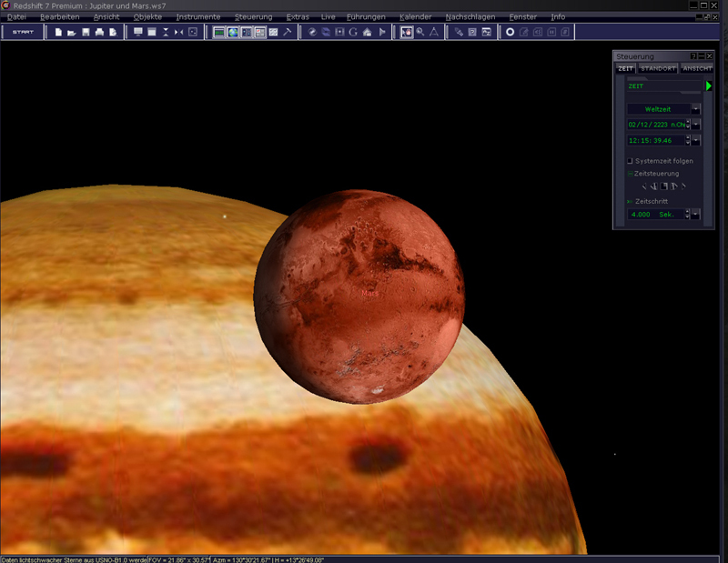Select the monitor display icon
728x563 pixels.
click(138, 32)
